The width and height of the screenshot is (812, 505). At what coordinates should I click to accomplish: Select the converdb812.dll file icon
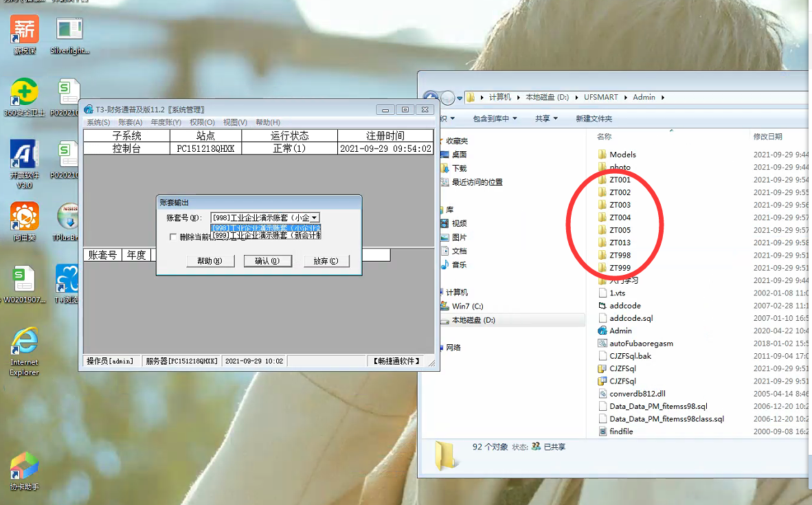[x=602, y=394]
